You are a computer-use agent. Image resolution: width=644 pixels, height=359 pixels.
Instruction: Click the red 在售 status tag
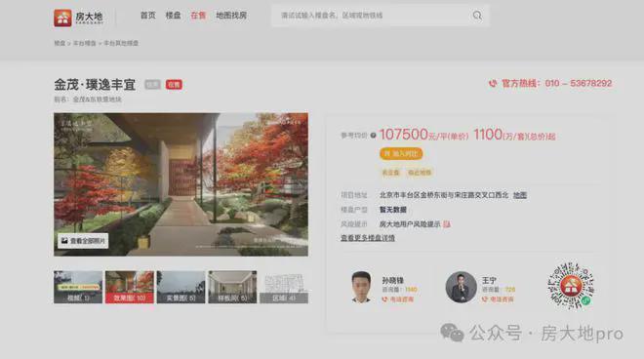click(x=174, y=85)
